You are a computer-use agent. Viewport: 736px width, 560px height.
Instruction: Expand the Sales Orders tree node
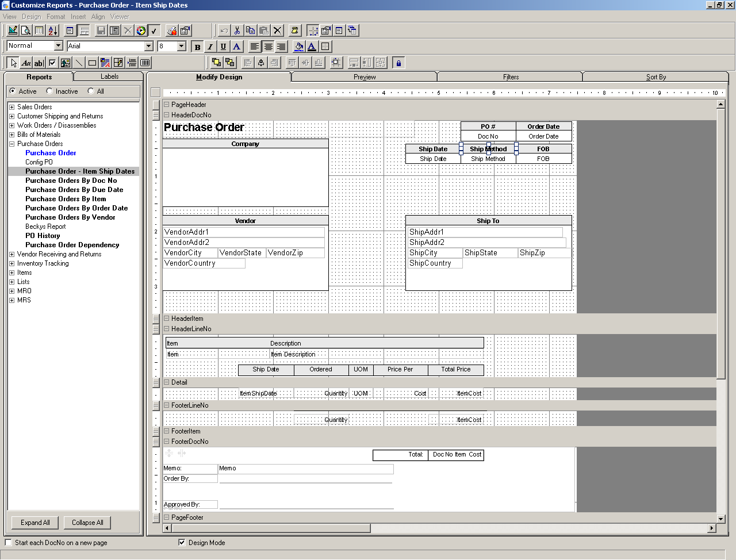(11, 107)
